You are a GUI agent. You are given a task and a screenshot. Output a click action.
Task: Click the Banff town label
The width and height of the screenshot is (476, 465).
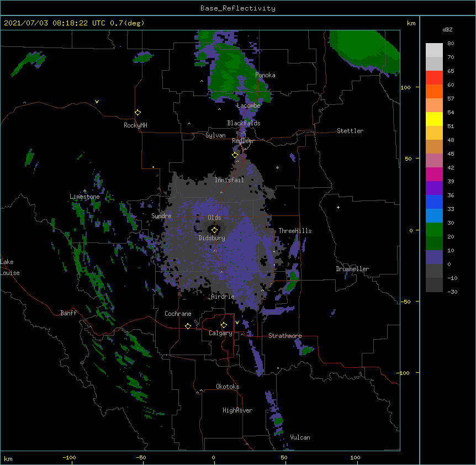(68, 313)
